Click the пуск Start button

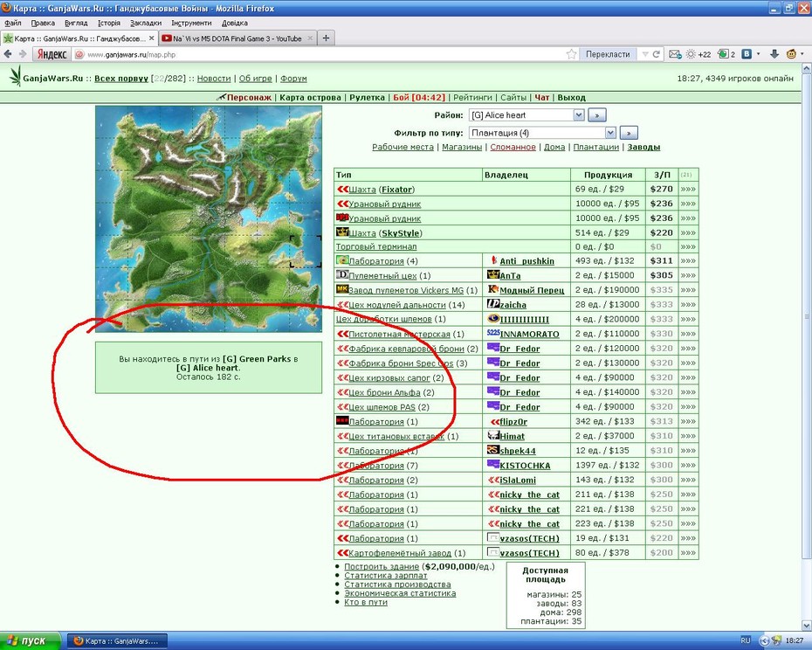click(x=30, y=640)
